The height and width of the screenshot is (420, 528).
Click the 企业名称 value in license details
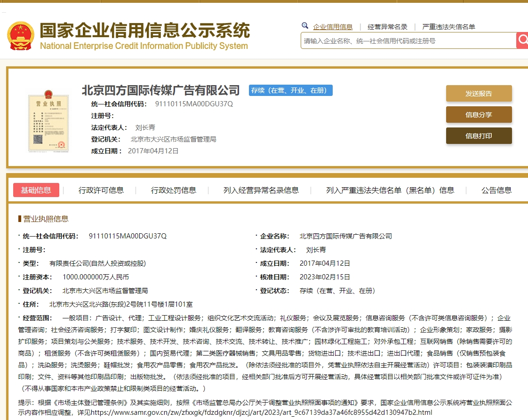point(346,236)
